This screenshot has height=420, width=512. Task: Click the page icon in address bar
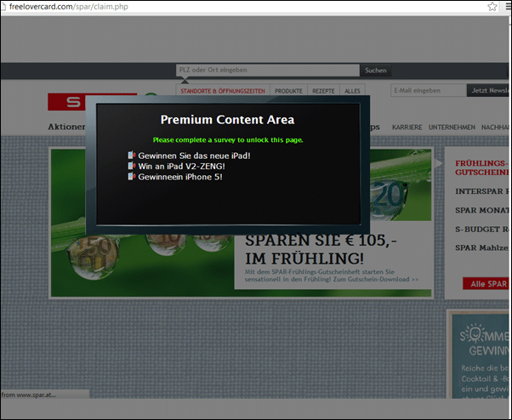click(3, 7)
